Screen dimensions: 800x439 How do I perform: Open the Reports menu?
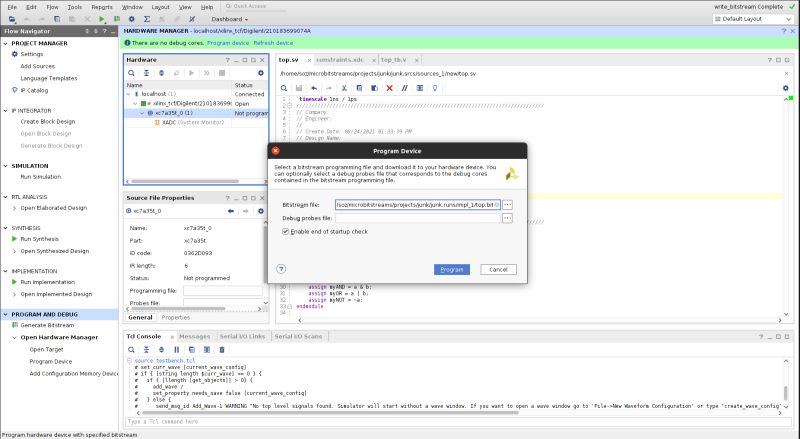(x=102, y=7)
